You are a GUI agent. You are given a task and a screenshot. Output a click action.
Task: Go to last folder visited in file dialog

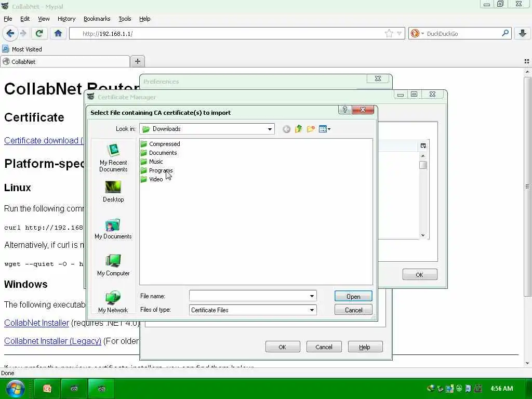(286, 129)
